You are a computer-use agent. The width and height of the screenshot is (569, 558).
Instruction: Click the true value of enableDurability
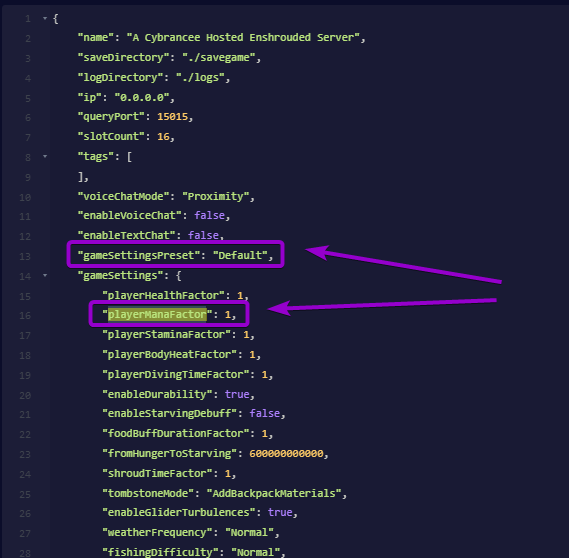[237, 394]
